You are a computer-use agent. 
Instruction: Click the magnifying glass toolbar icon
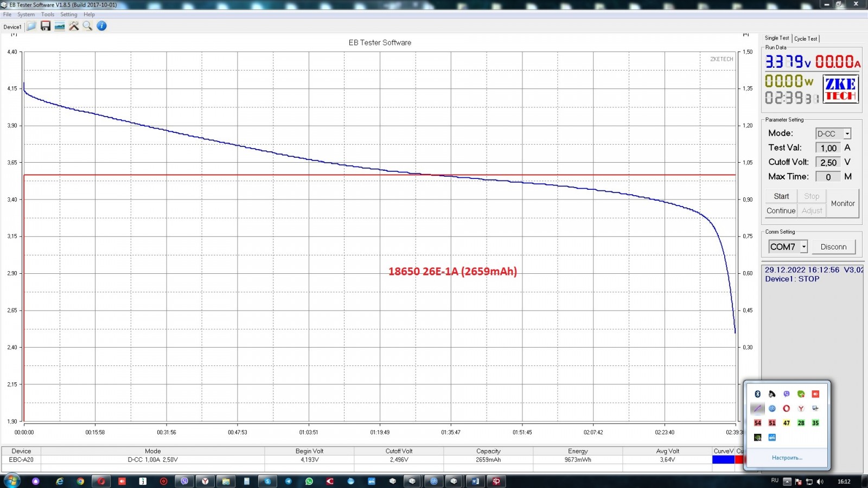point(87,26)
